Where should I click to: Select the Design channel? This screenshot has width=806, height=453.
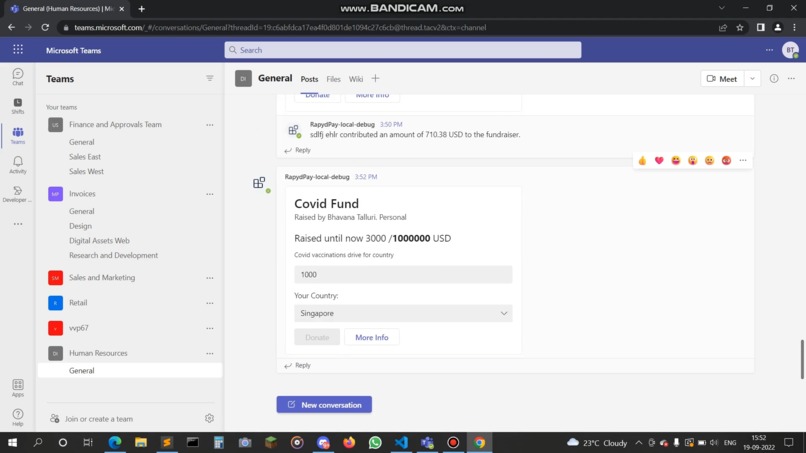80,226
